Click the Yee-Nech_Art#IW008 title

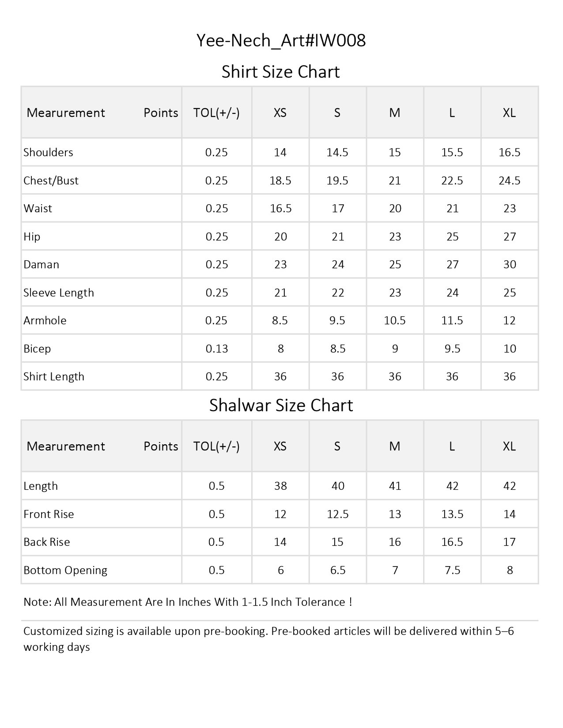[x=281, y=41]
